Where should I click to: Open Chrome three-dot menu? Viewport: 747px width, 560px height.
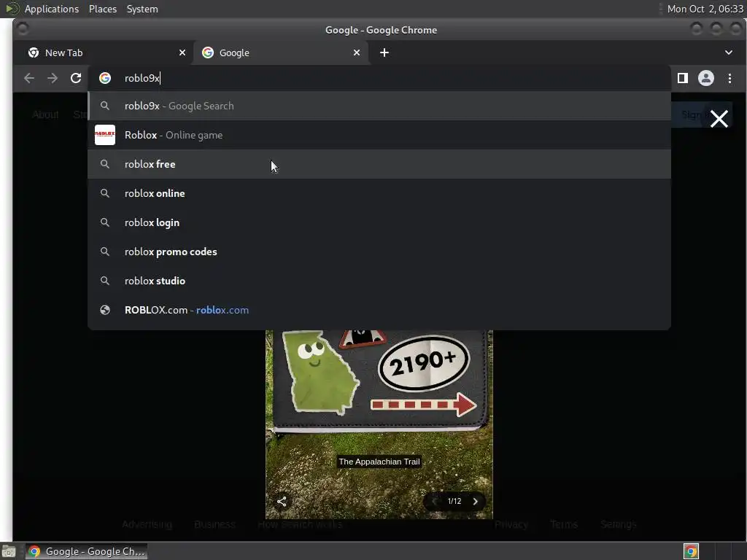(x=729, y=78)
